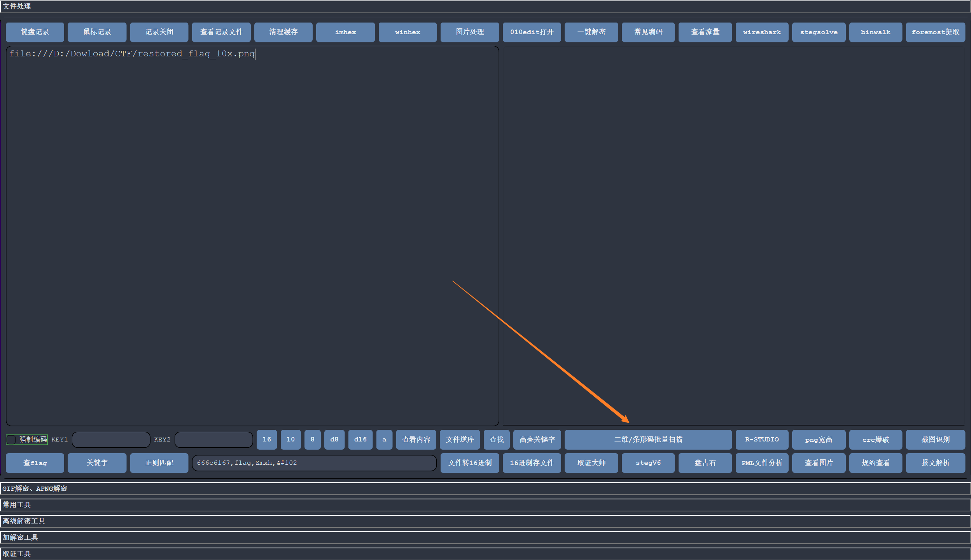Click 文件转16进制 button
This screenshot has height=560, width=971.
[470, 463]
